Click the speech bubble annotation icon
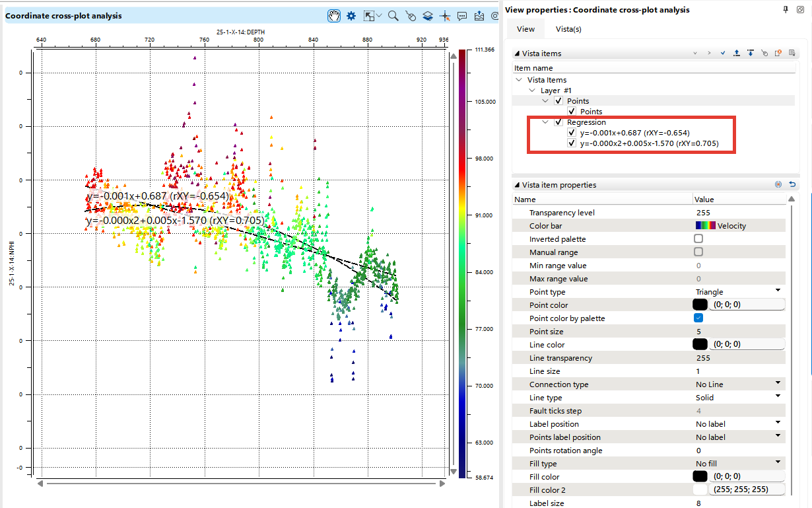 462,16
